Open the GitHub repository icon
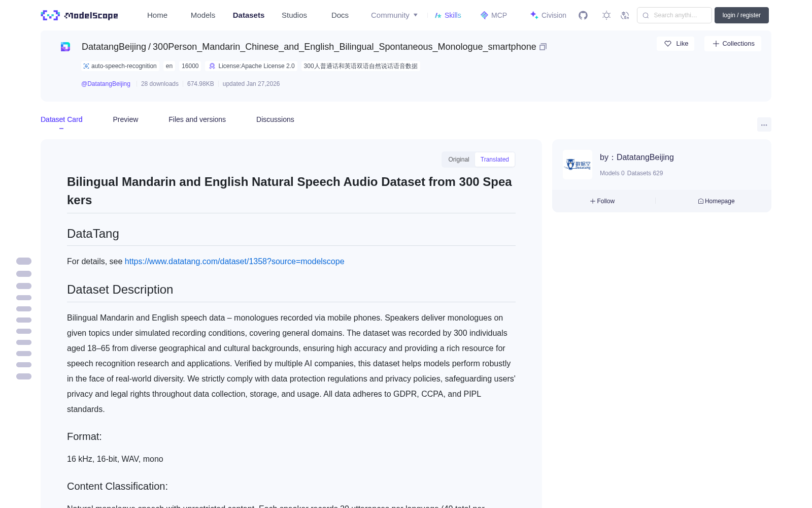The width and height of the screenshot is (812, 508). [x=583, y=15]
